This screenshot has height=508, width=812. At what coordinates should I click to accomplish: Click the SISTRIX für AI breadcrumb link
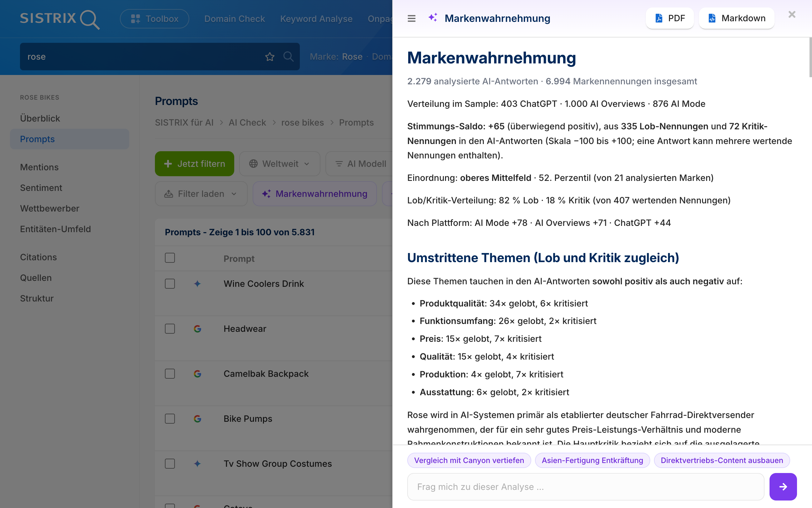pos(184,123)
